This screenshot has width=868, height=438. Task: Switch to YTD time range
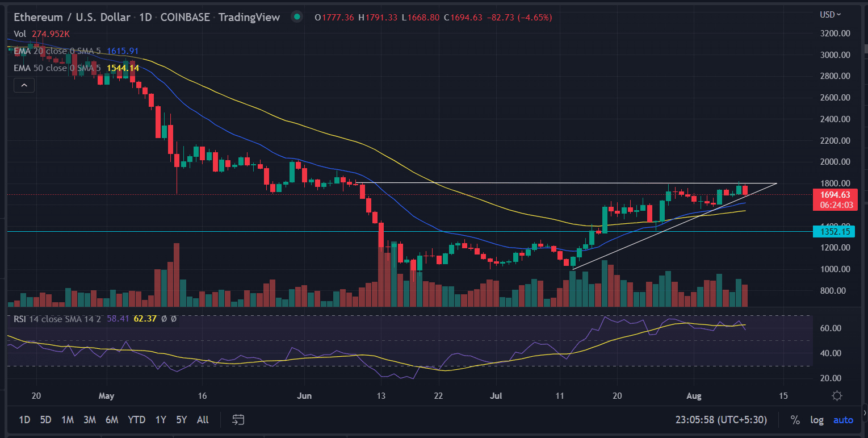[136, 420]
